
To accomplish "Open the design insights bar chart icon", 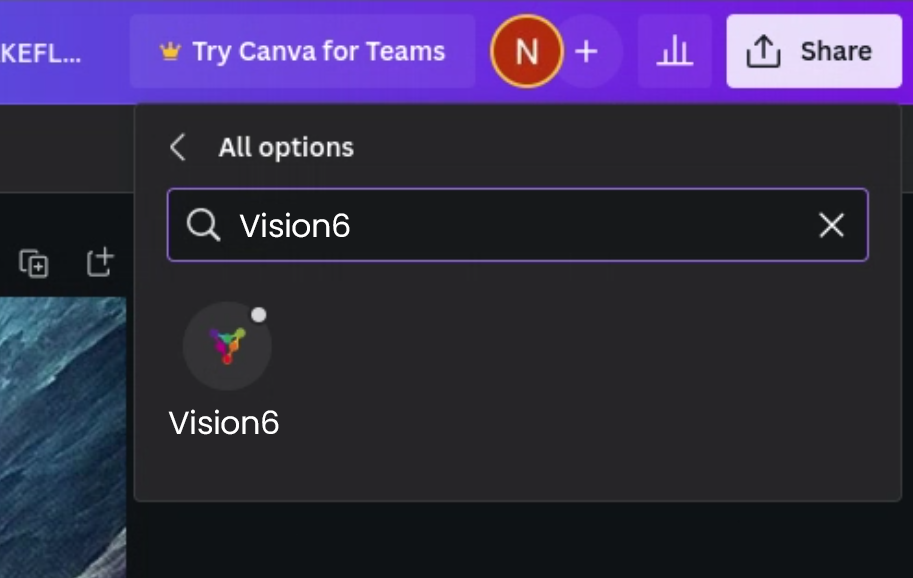I will [675, 51].
